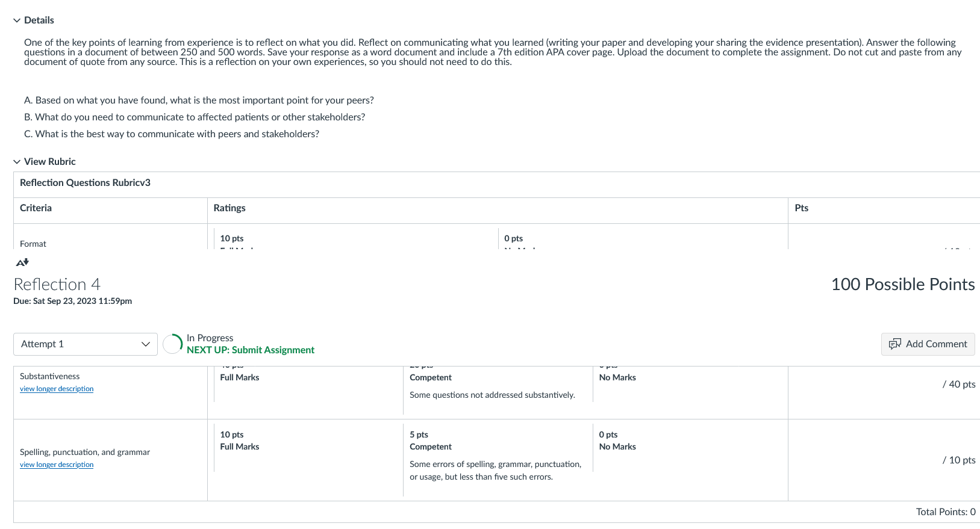Viewport: 980px width, 529px height.
Task: Open Spelling criterion view longer description link
Action: pos(57,465)
